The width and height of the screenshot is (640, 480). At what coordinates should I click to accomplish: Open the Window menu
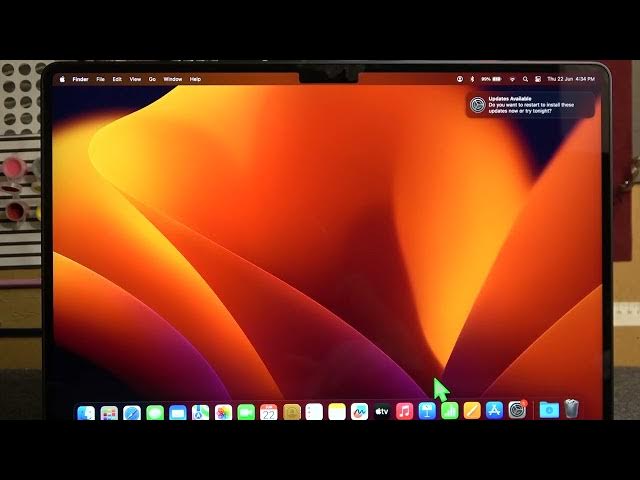click(173, 79)
